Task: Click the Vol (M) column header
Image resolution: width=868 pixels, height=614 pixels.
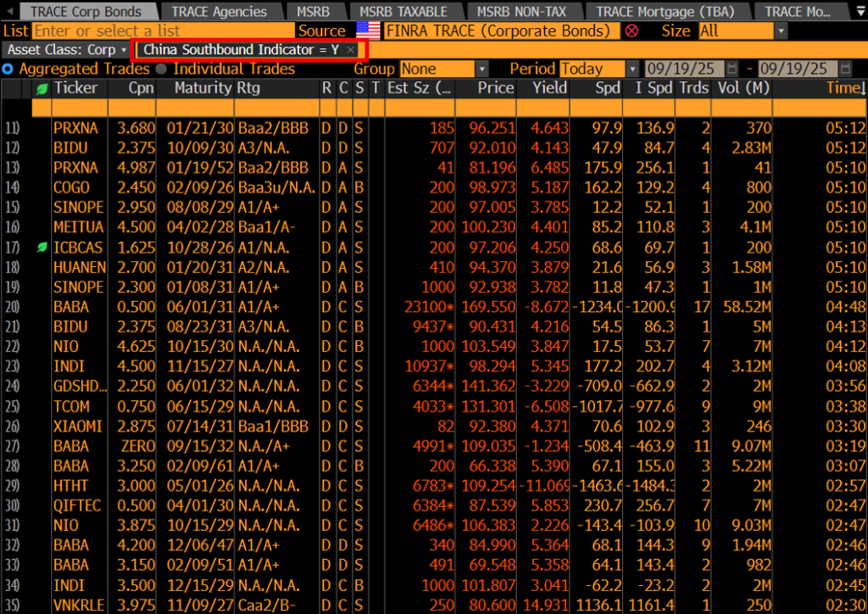Action: [743, 88]
